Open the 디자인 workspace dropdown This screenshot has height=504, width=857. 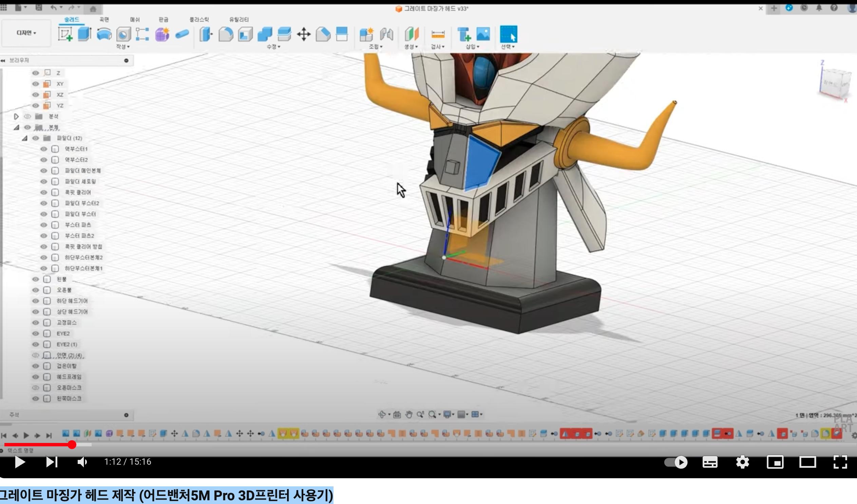pos(26,33)
